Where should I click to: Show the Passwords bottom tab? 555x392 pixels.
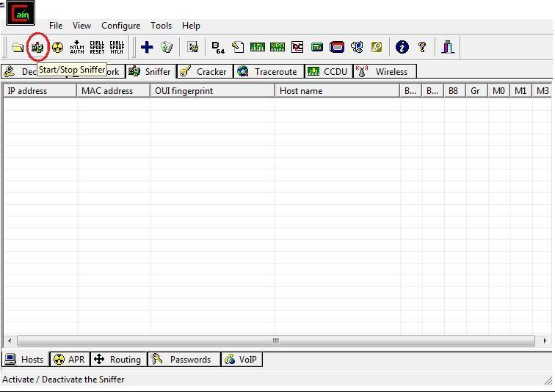click(x=184, y=360)
